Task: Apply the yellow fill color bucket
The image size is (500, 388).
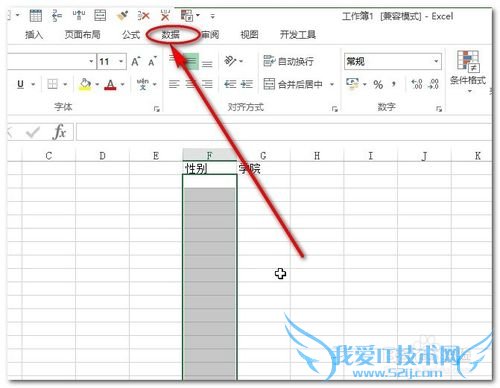Action: 85,84
